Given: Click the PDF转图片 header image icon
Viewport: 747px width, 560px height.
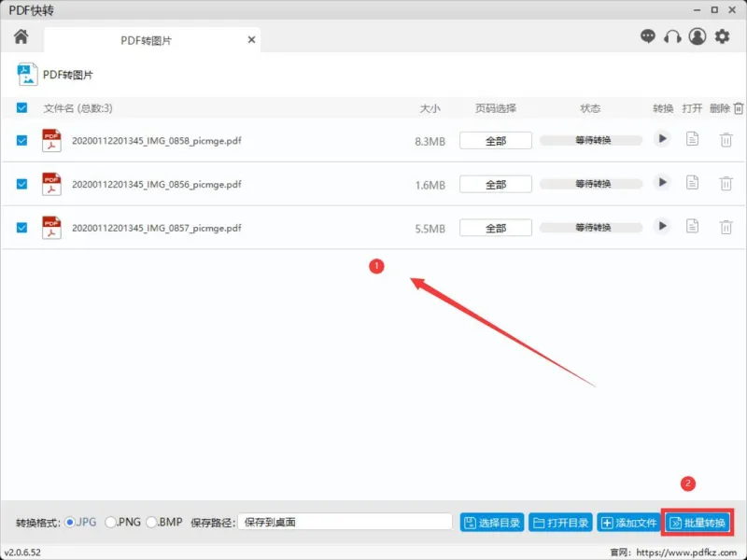Looking at the screenshot, I should (x=27, y=75).
